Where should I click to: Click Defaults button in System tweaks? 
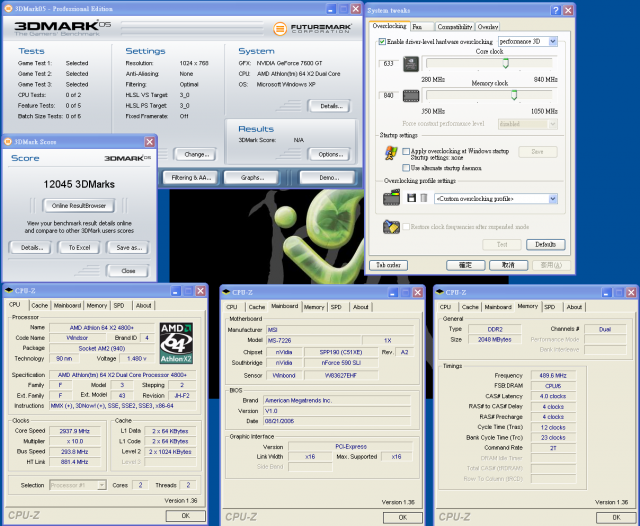click(x=545, y=244)
